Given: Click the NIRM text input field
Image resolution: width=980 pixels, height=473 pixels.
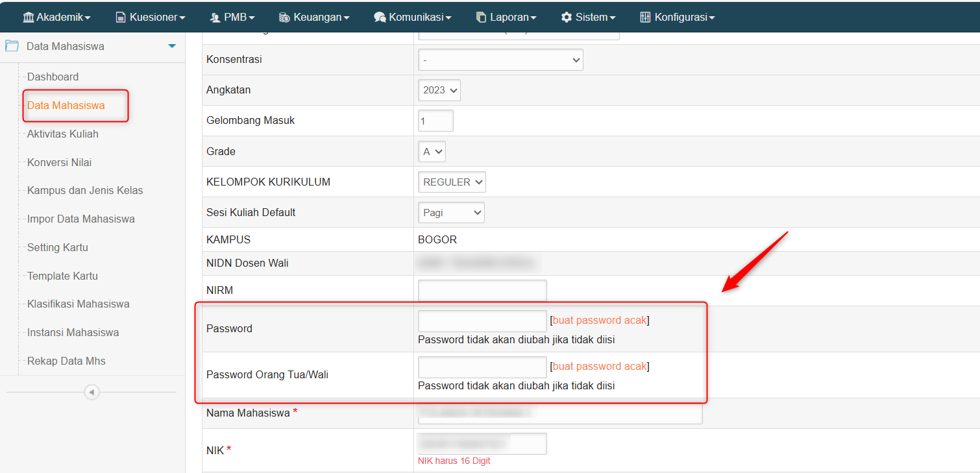Looking at the screenshot, I should point(482,291).
